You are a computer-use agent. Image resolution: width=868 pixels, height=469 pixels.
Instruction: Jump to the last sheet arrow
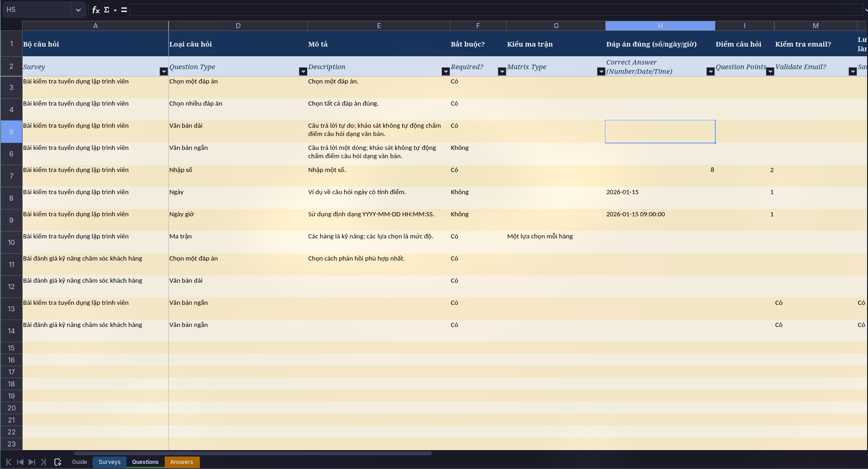click(43, 462)
